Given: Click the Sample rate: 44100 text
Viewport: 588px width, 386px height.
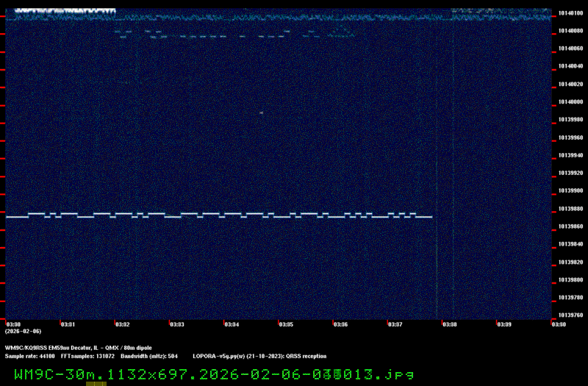Looking at the screenshot, I should [x=29, y=356].
